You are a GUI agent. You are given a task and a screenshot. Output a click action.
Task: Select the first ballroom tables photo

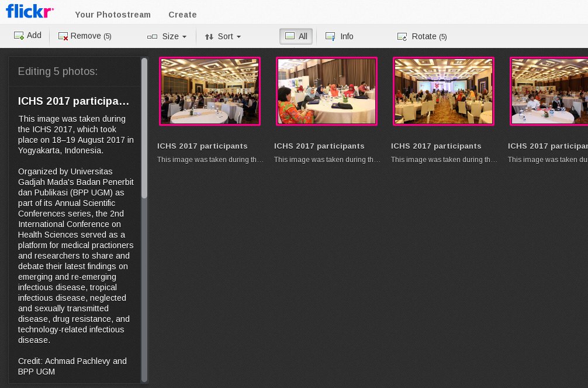[210, 91]
